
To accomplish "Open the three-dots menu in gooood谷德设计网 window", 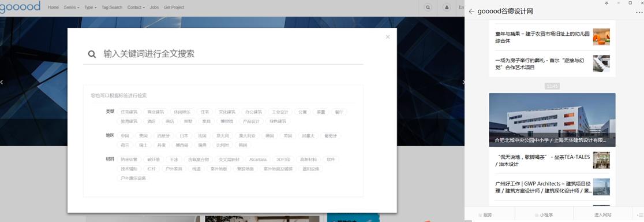I will point(638,12).
